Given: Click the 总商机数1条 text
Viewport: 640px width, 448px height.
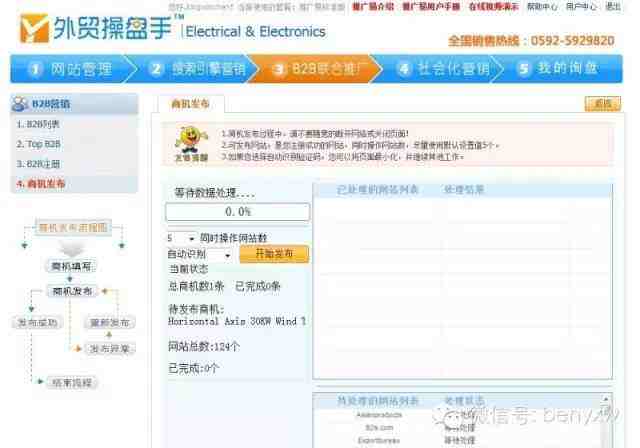Looking at the screenshot, I should (x=196, y=286).
